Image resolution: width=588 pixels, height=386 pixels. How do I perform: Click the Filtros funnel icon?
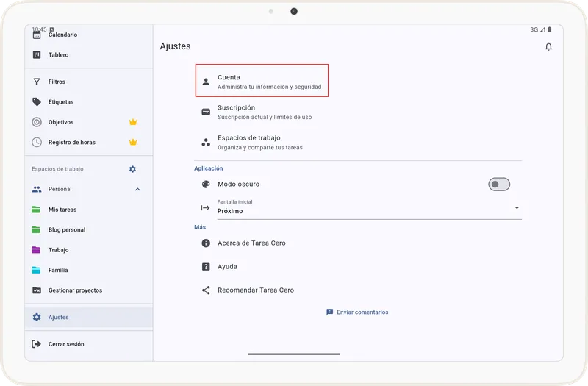(37, 82)
